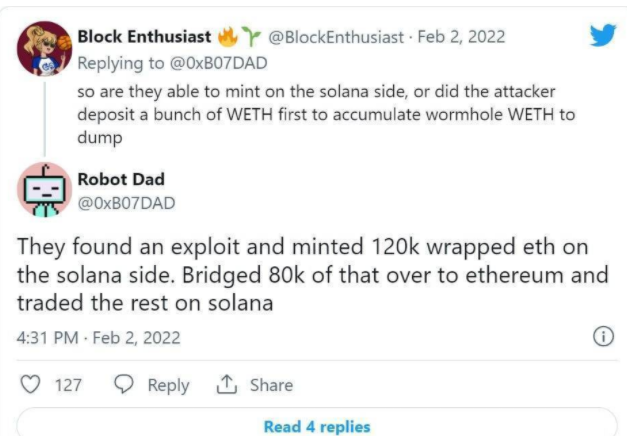Open the Block Enthusiast display name
Image resolution: width=627 pixels, height=436 pixels.
pyautogui.click(x=143, y=37)
